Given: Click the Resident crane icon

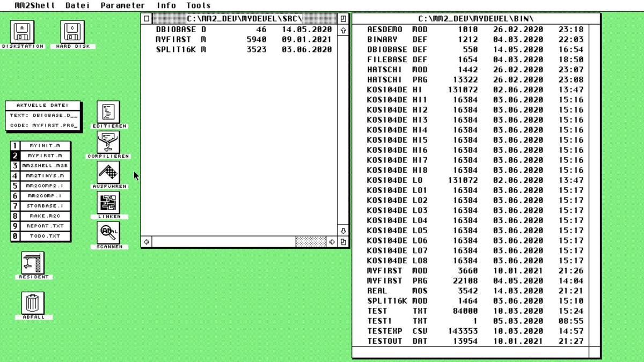Looking at the screenshot, I should [33, 263].
